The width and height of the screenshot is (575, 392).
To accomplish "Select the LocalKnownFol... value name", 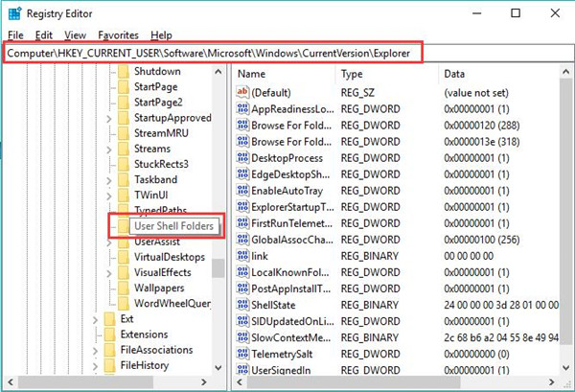I will click(290, 272).
